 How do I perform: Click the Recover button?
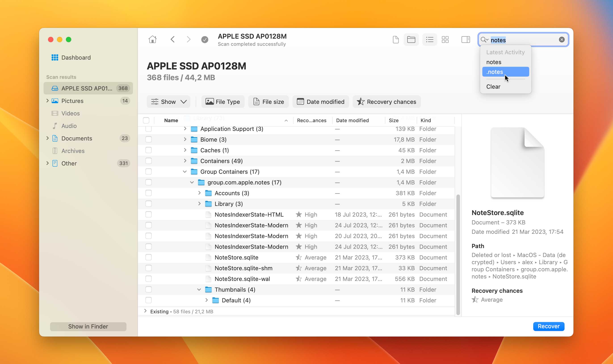tap(548, 326)
